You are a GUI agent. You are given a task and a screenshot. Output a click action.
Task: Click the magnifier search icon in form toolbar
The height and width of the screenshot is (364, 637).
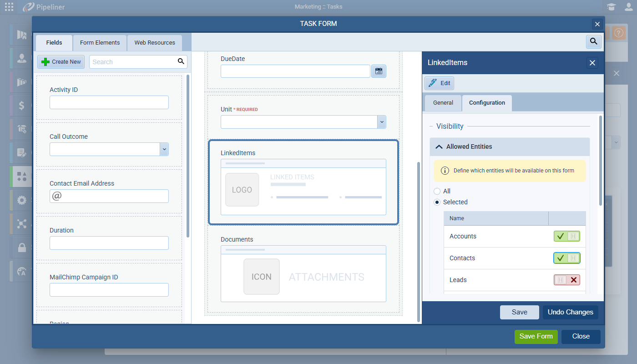(593, 42)
